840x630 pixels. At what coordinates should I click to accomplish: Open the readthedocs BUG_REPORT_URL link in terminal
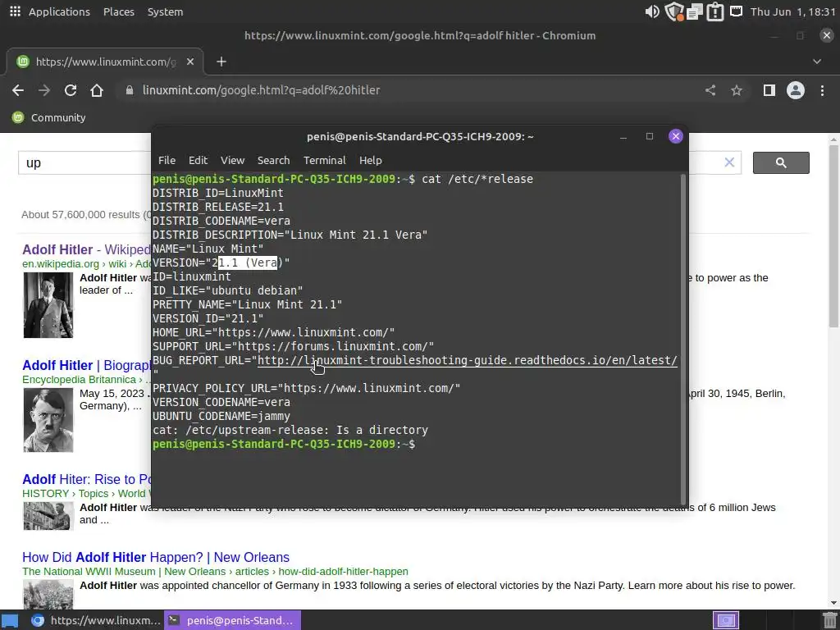(467, 361)
